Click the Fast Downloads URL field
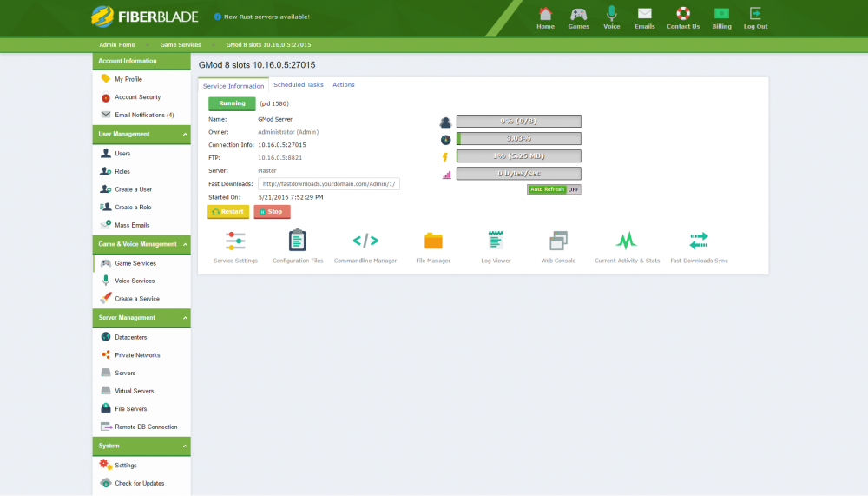This screenshot has width=868, height=496. pos(328,184)
